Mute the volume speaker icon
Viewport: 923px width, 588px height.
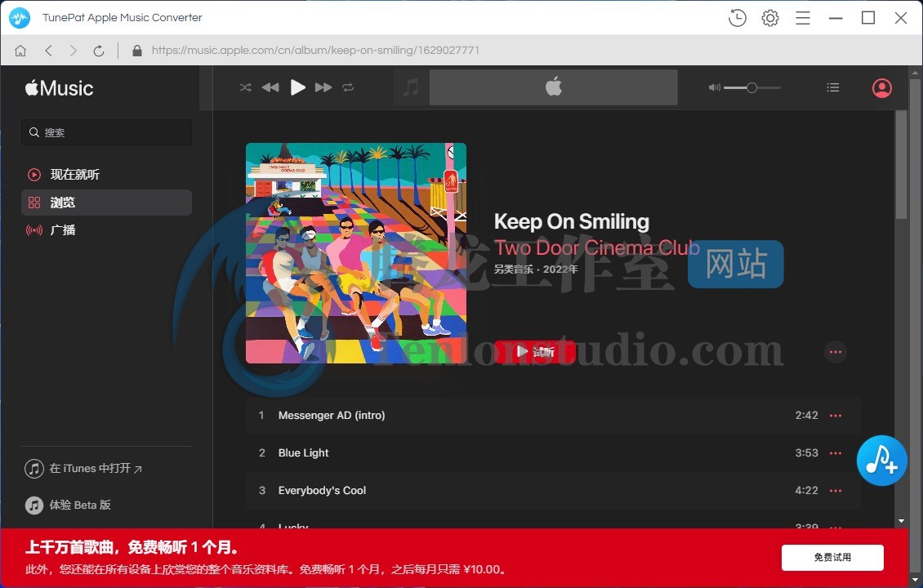point(714,87)
